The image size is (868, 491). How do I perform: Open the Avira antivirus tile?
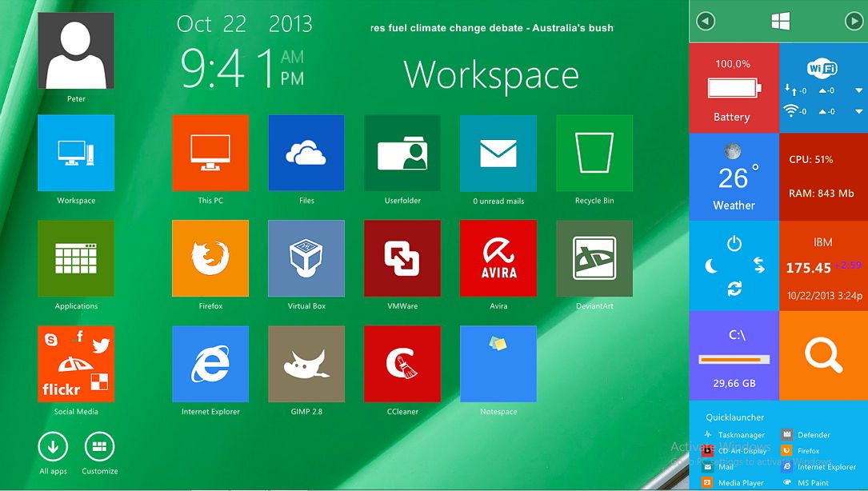(x=498, y=258)
